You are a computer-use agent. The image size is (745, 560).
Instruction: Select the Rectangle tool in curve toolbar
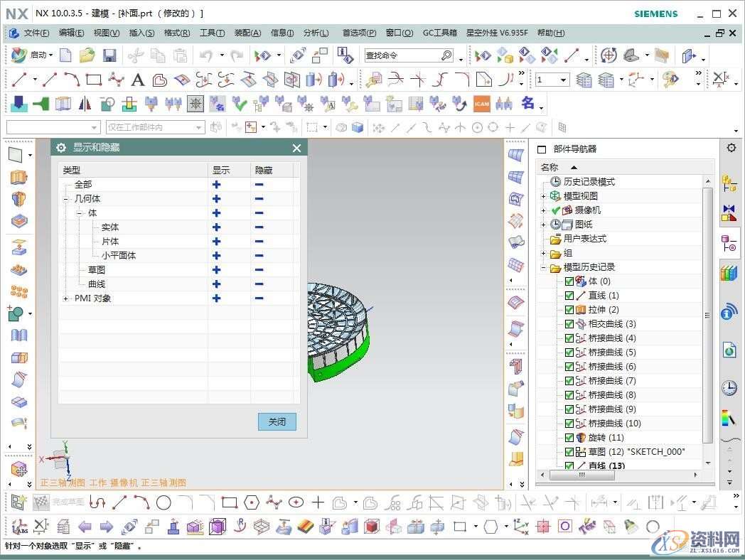tap(94, 80)
